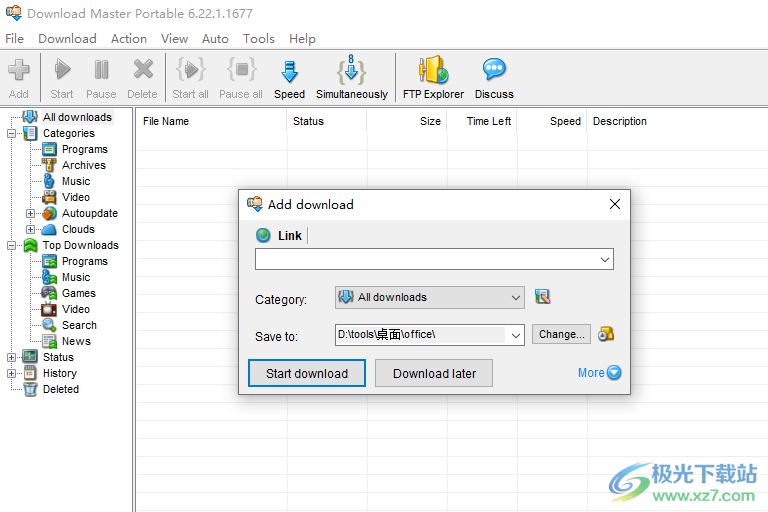Expand the History tree node
The height and width of the screenshot is (512, 768).
pyautogui.click(x=11, y=373)
